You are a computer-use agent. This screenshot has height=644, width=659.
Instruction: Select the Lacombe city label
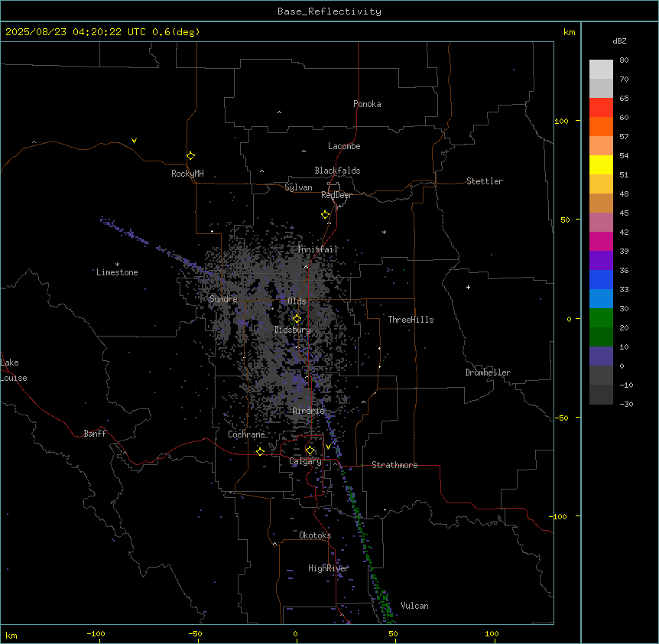point(344,146)
